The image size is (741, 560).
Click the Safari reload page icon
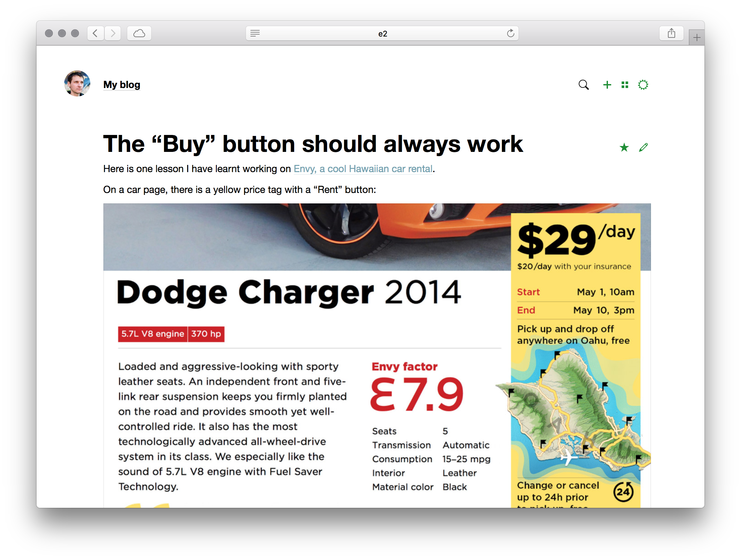pos(510,33)
